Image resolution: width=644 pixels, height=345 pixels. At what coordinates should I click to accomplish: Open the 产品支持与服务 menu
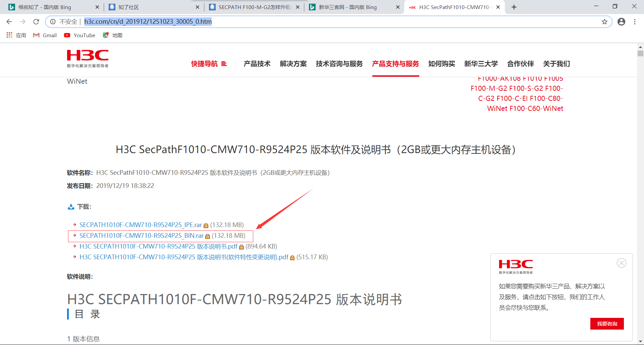tap(395, 64)
